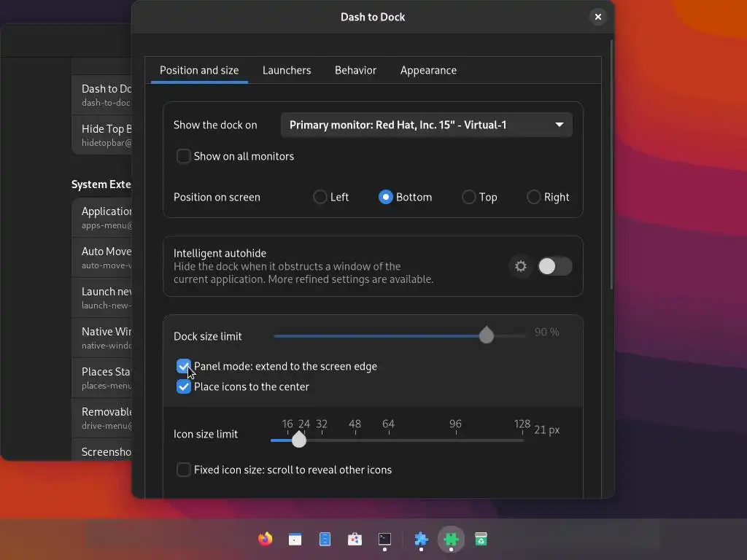This screenshot has height=560, width=747.
Task: Select Hide Top Bar row in Extensions window
Action: (101, 135)
